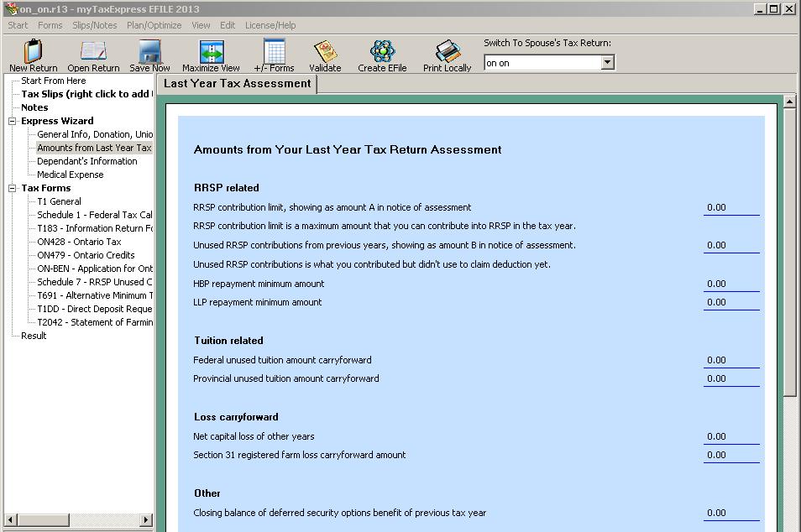Open the T1 General form

59,201
